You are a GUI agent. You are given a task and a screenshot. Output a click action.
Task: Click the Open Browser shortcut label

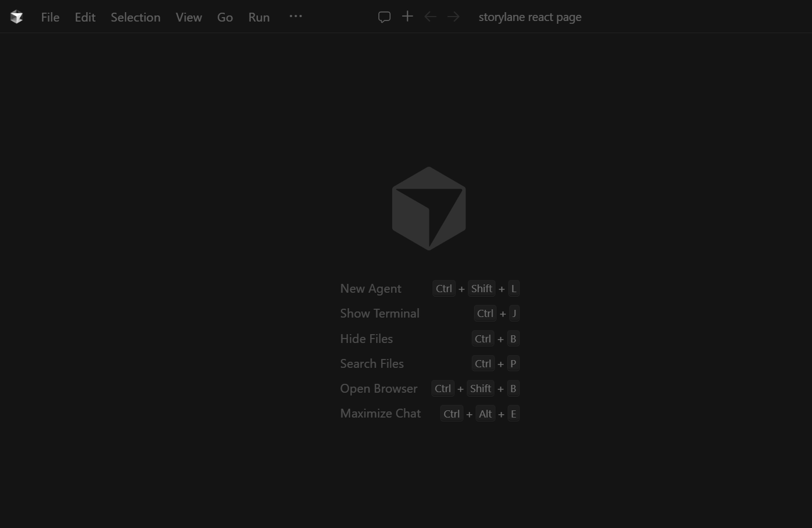click(379, 388)
